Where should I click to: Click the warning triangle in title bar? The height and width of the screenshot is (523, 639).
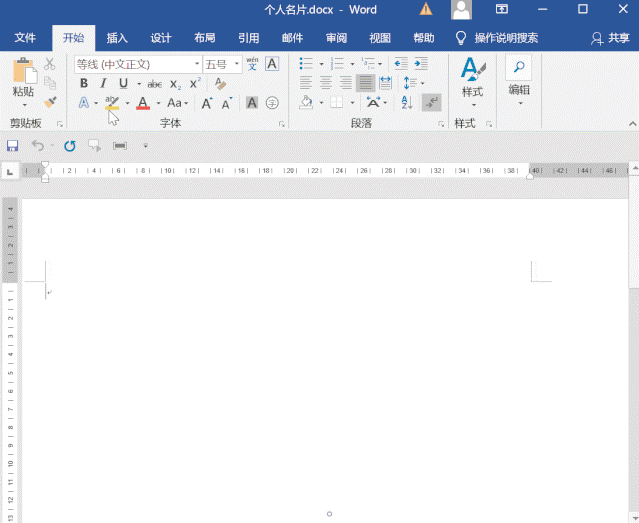click(426, 9)
